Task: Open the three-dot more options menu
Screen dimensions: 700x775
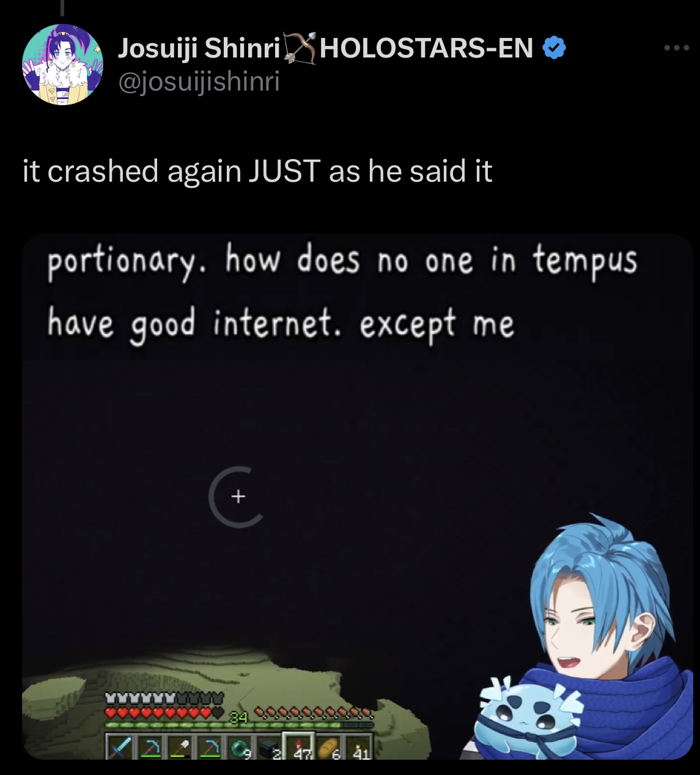Action: [x=677, y=48]
